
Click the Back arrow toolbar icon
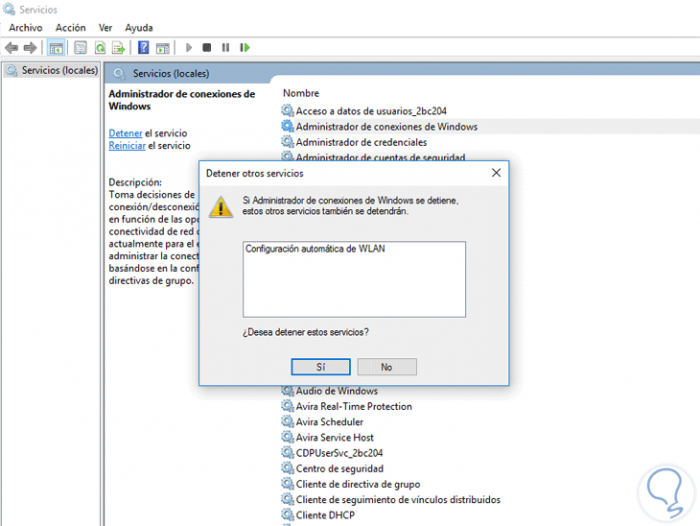point(11,47)
